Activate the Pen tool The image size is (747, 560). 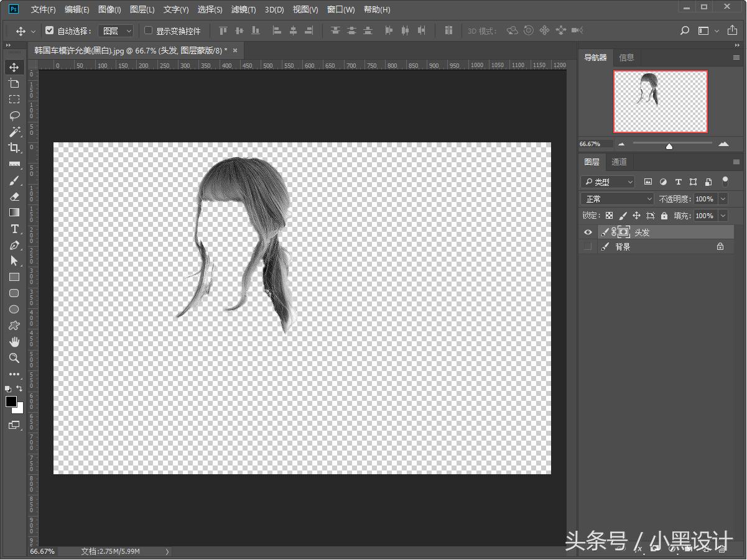pos(14,245)
